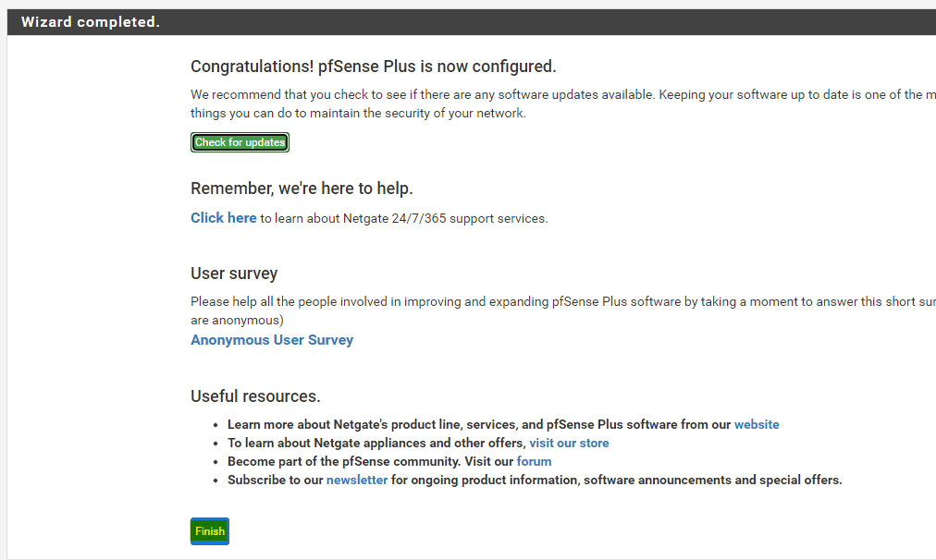Open the Anonymous User Survey link
936x560 pixels.
(272, 340)
